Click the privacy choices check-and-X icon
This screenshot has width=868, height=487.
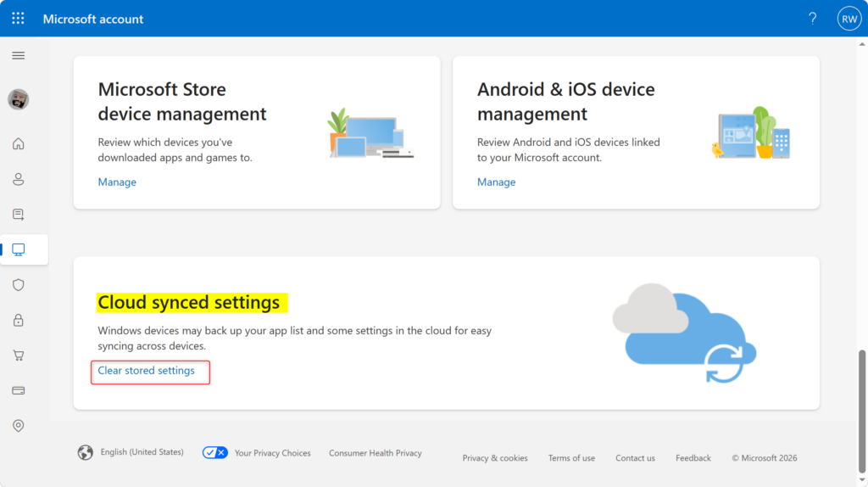(x=214, y=453)
